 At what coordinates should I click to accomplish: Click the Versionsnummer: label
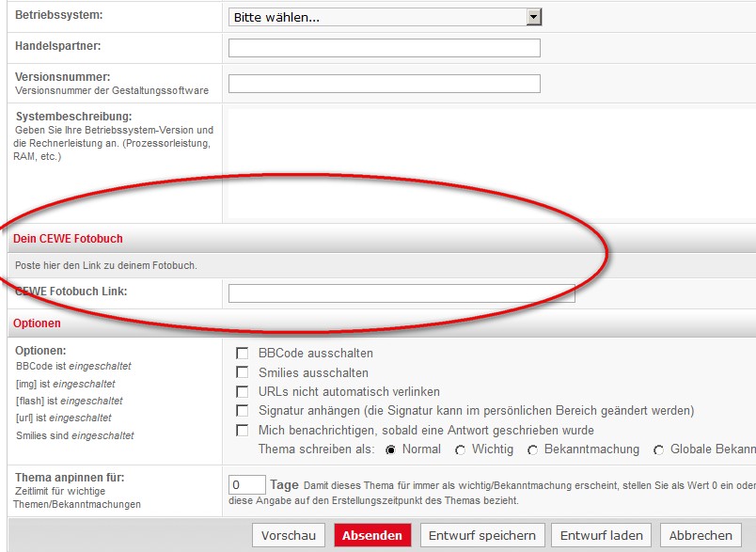pyautogui.click(x=63, y=77)
